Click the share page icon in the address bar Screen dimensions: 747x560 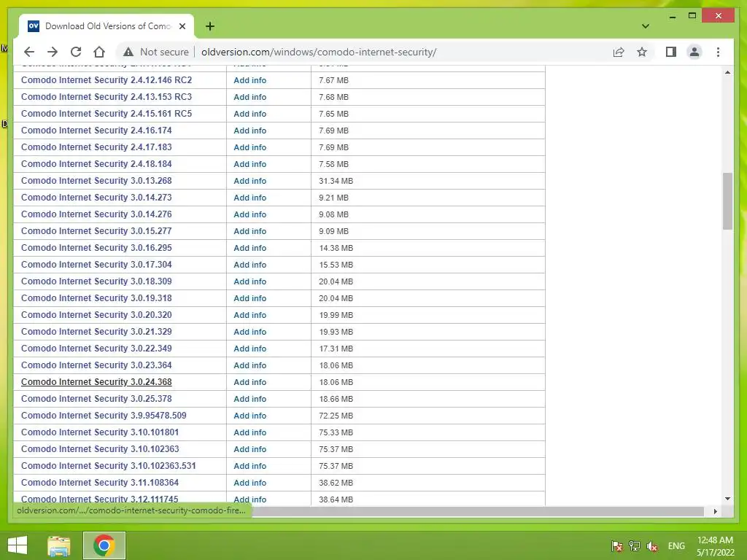coord(619,52)
